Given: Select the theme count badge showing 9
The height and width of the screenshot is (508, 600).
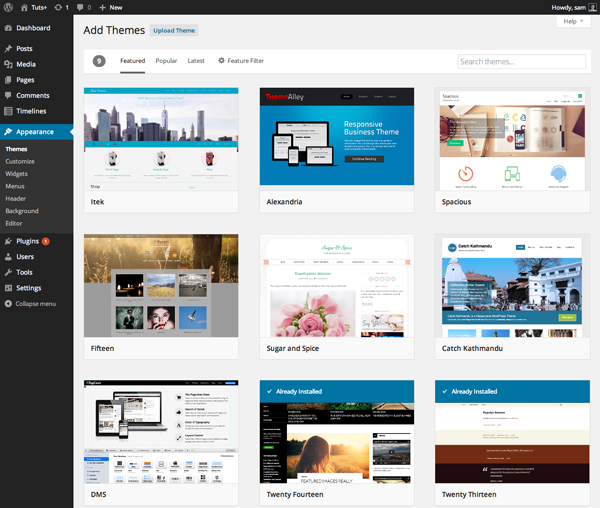Looking at the screenshot, I should (99, 61).
